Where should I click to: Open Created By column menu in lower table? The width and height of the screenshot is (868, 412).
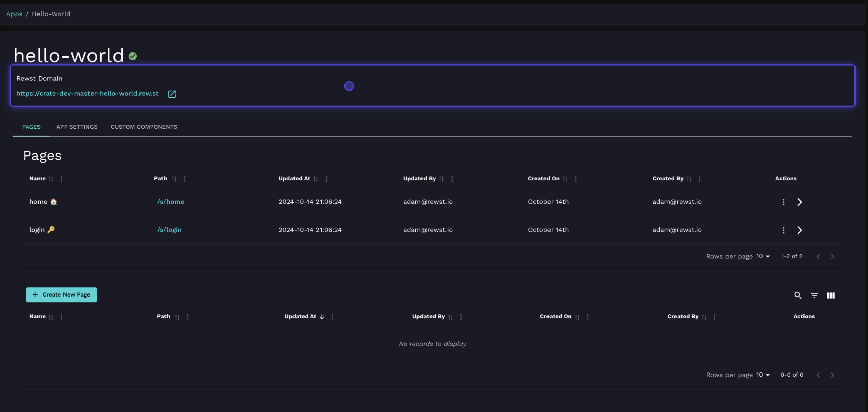pos(714,317)
